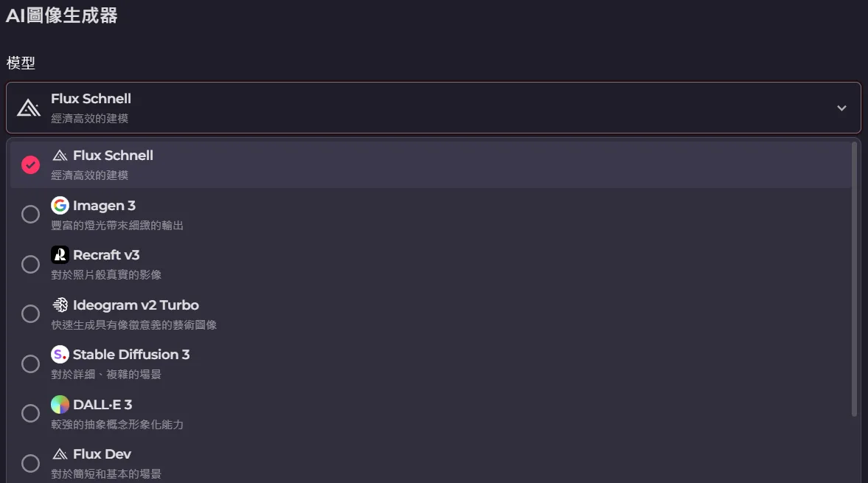868x483 pixels.
Task: Select the Imagen 3 radio button
Action: point(30,214)
